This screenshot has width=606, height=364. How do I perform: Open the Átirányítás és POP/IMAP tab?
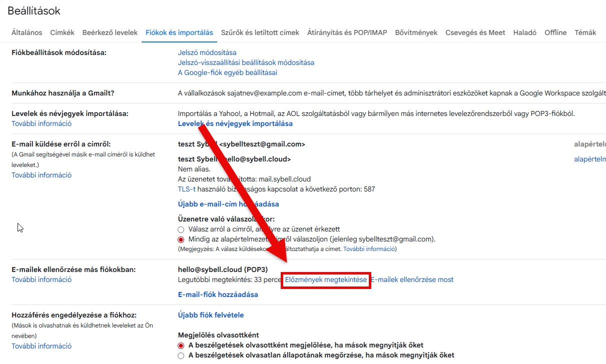(347, 32)
